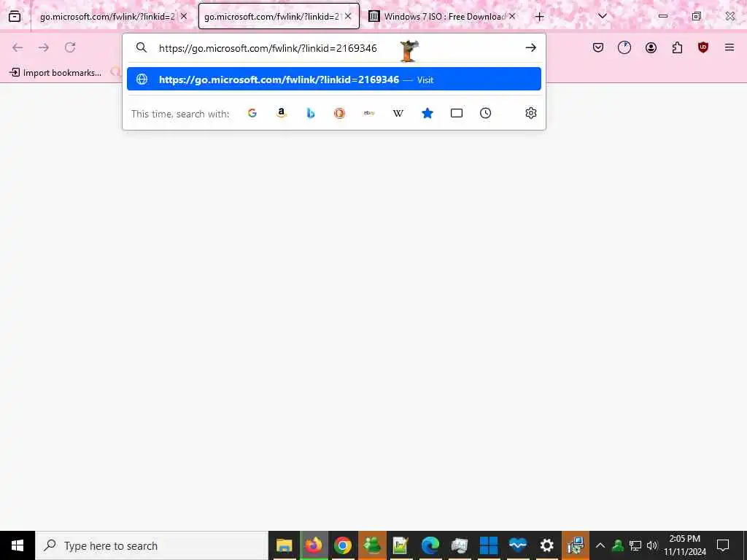Open volume control in system tray
The height and width of the screenshot is (560, 747).
652,545
